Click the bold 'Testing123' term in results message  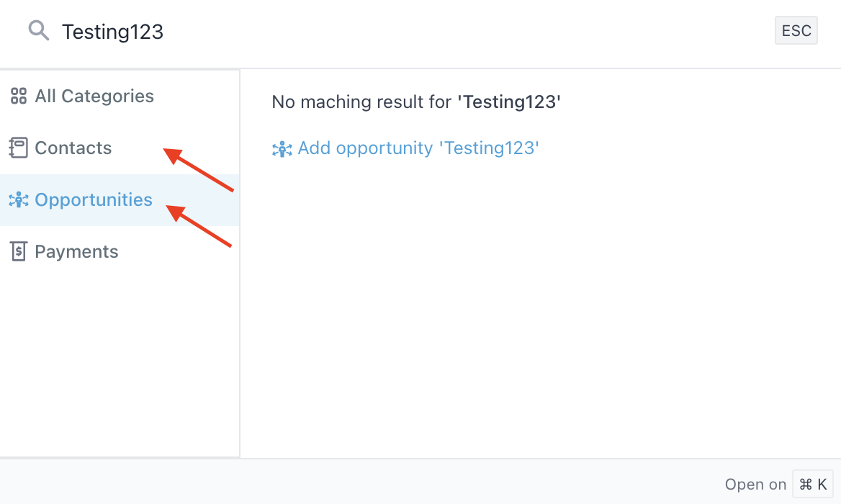(x=509, y=102)
